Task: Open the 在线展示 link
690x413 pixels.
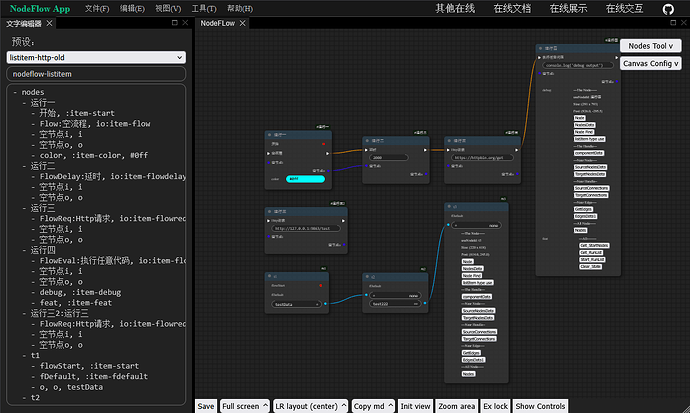Action: click(568, 8)
